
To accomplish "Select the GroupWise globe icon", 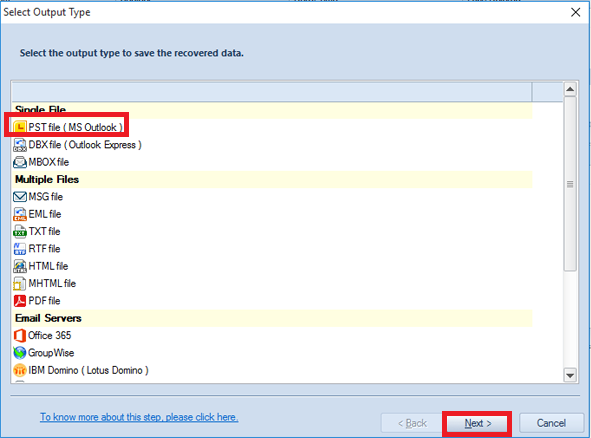I will pos(20,353).
